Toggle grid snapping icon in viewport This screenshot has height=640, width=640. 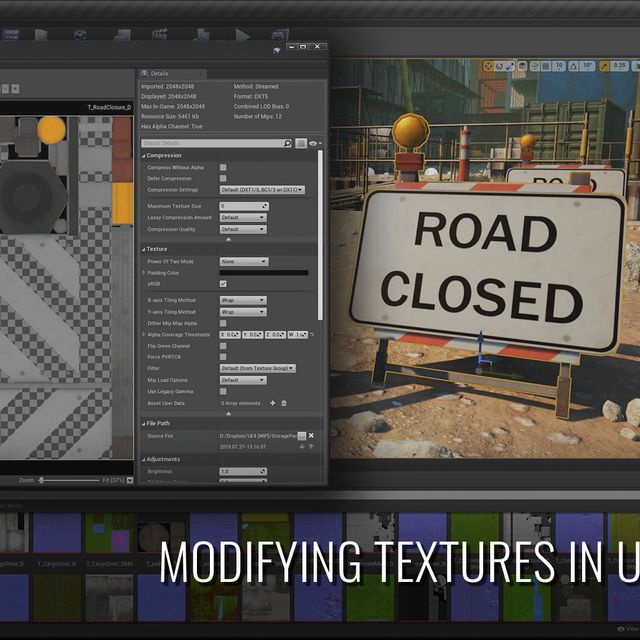click(546, 66)
